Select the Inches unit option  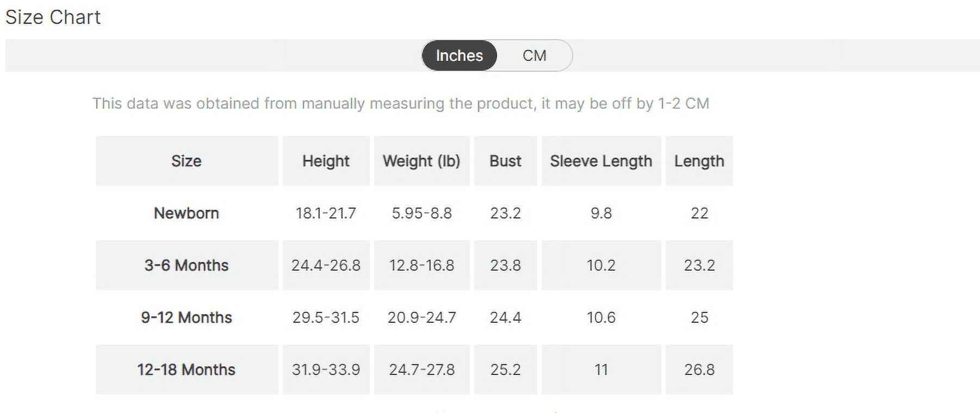click(459, 55)
